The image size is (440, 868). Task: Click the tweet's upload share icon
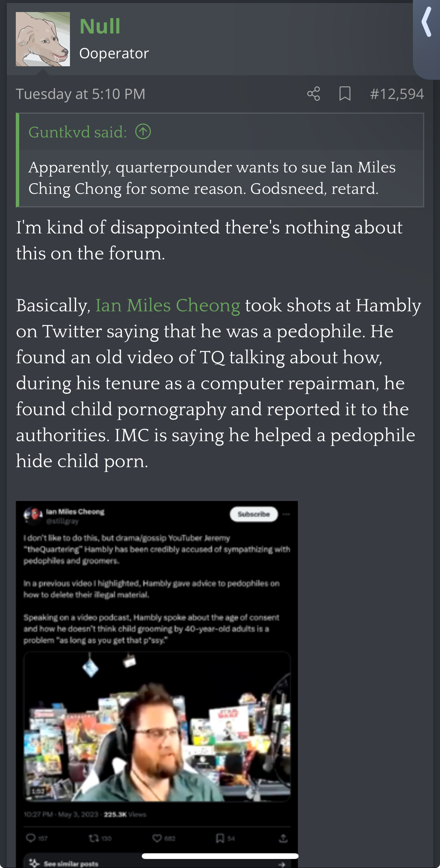(283, 838)
